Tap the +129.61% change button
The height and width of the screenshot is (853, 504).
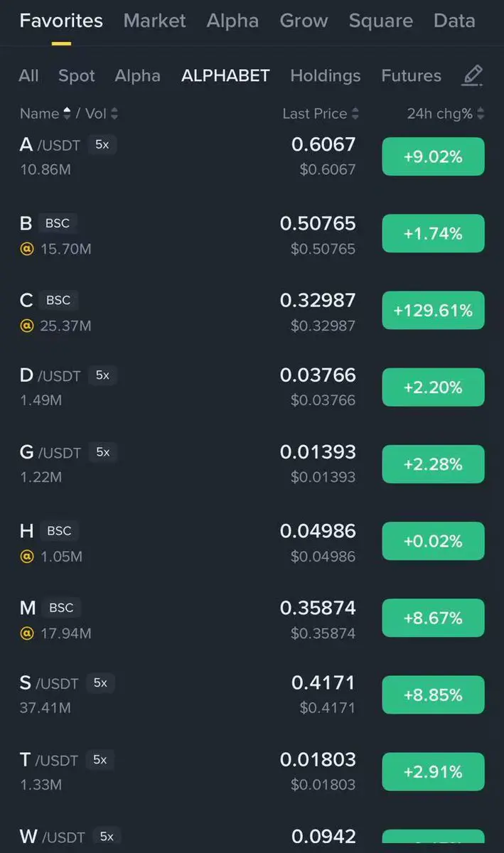pyautogui.click(x=433, y=311)
